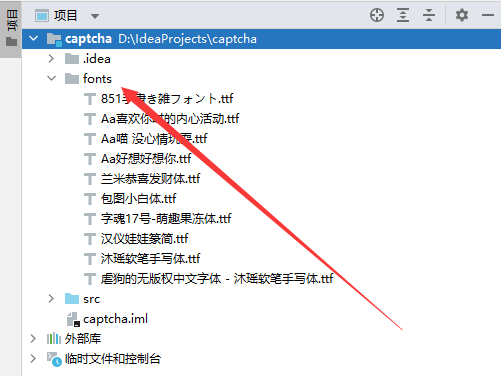Select the captcha project root row

(x=261, y=39)
